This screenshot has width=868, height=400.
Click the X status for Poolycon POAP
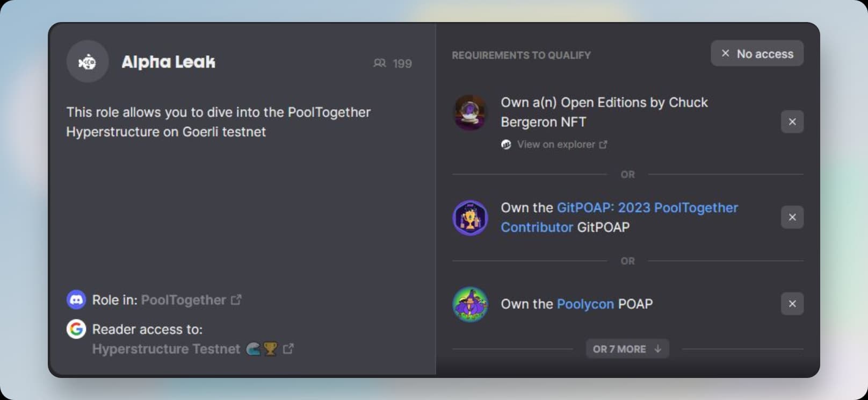[x=792, y=304]
